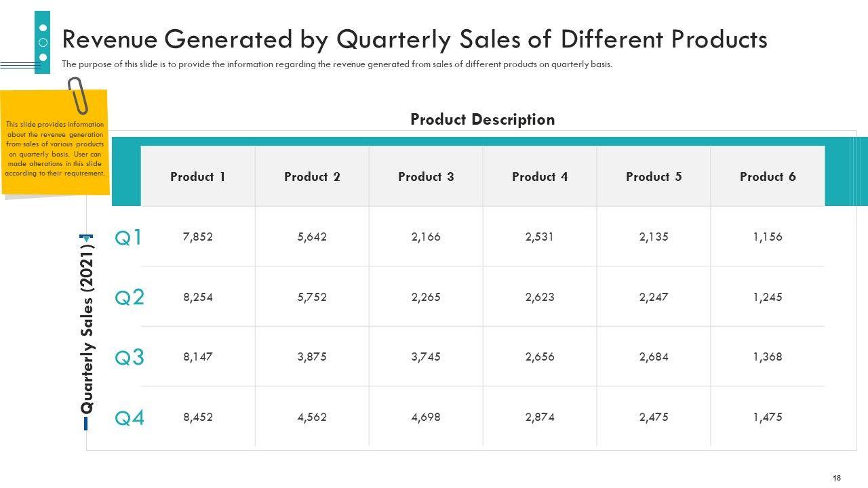
Task: Select the Q1 row label
Action: 129,237
